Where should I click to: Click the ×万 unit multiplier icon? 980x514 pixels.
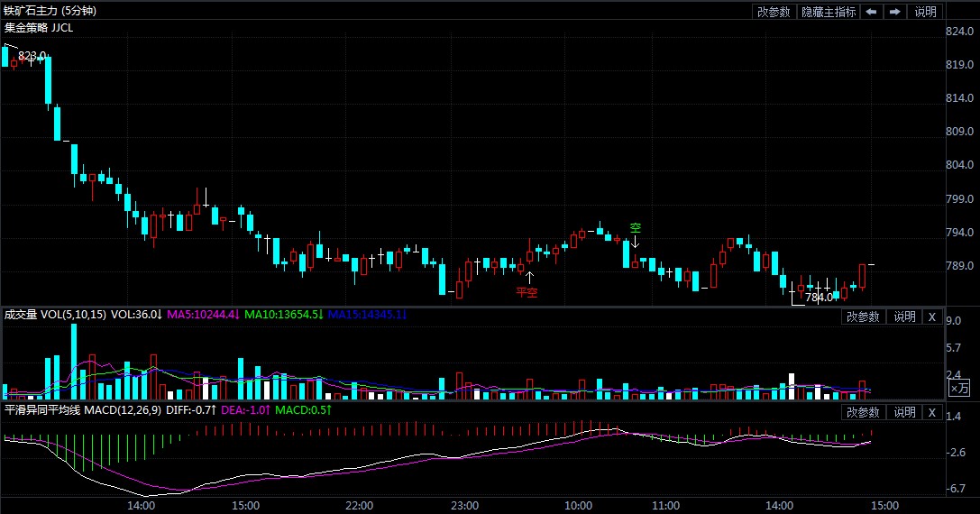(959, 389)
